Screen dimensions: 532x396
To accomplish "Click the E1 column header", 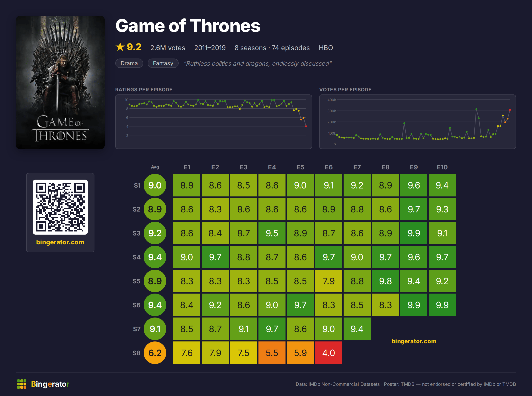I will [x=187, y=167].
